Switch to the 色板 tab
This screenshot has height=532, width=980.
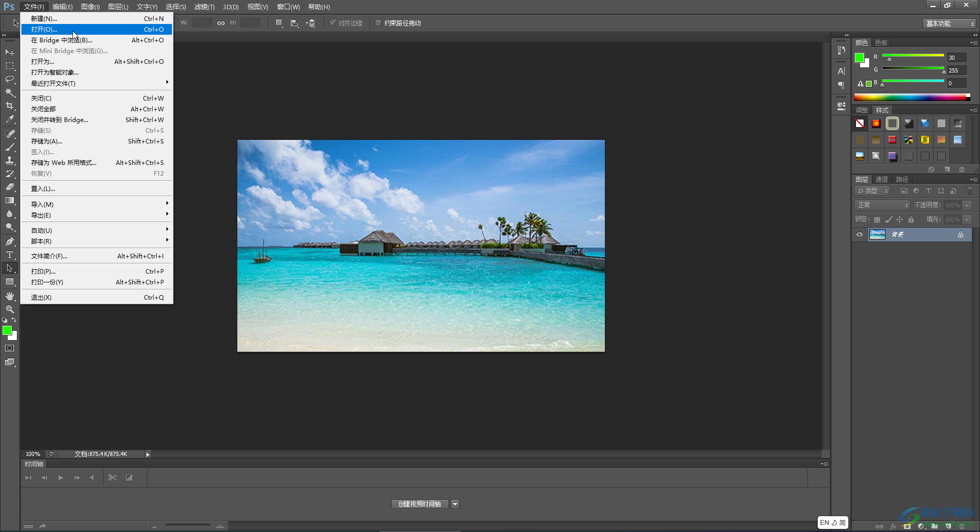(x=881, y=42)
